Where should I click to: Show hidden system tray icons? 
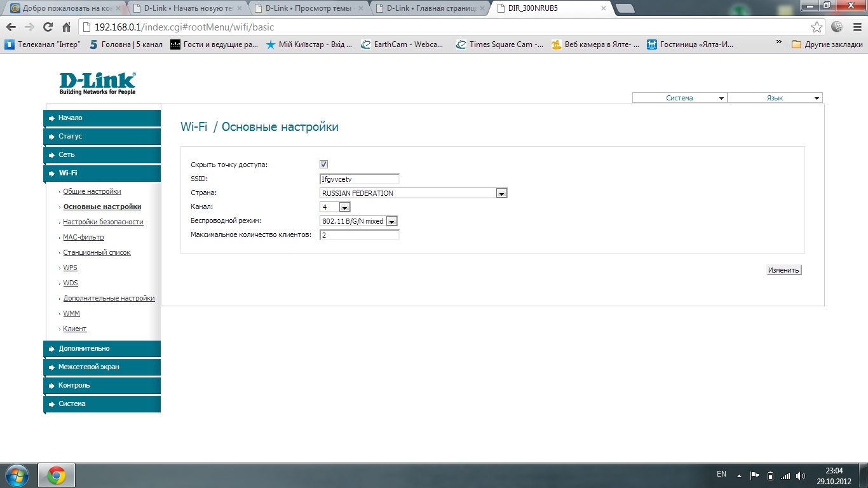point(739,476)
